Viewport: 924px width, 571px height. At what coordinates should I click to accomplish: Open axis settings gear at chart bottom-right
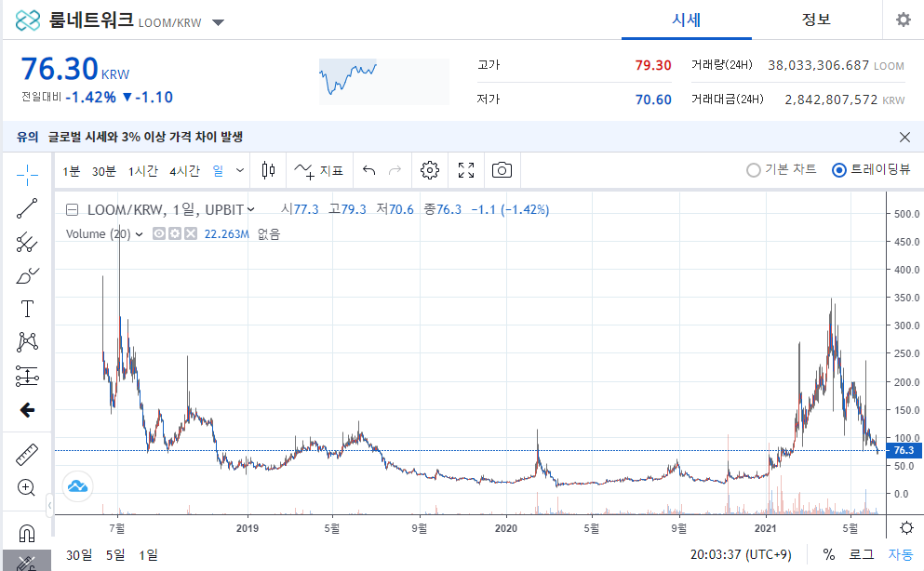pyautogui.click(x=907, y=527)
